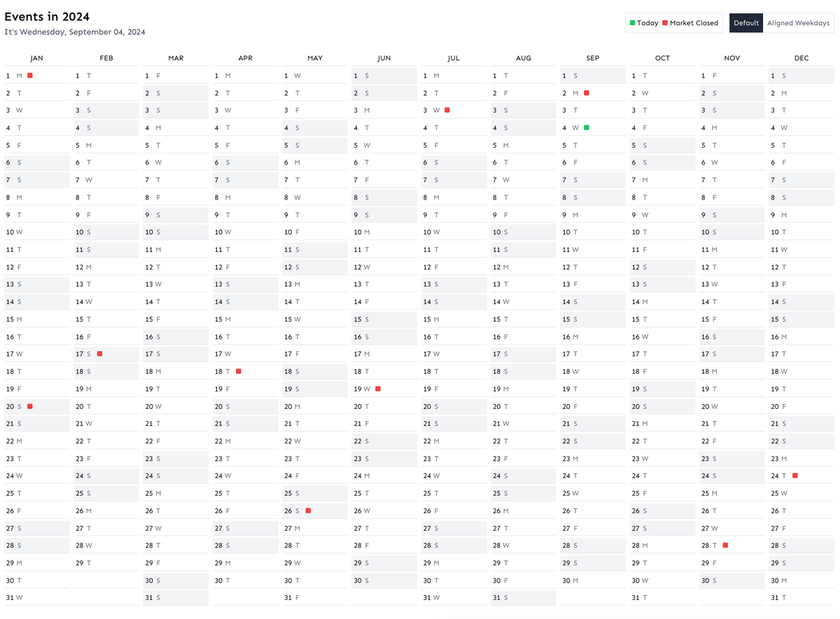840x619 pixels.
Task: Select October 14 in the calendar
Action: (662, 302)
